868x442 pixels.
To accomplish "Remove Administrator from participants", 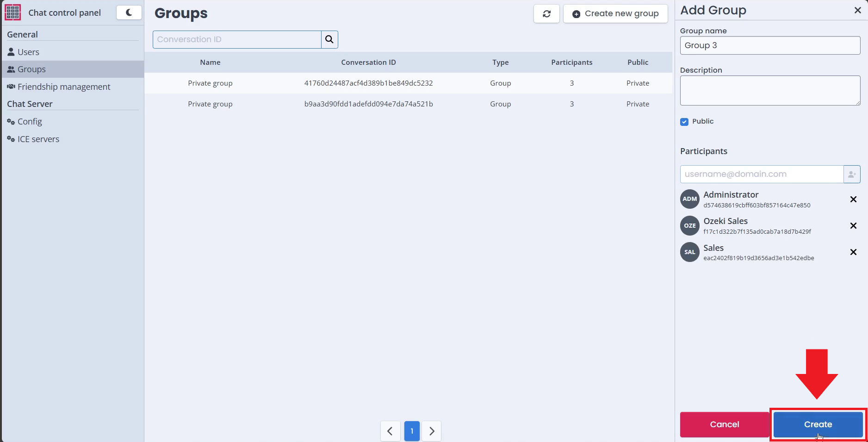I will coord(853,199).
